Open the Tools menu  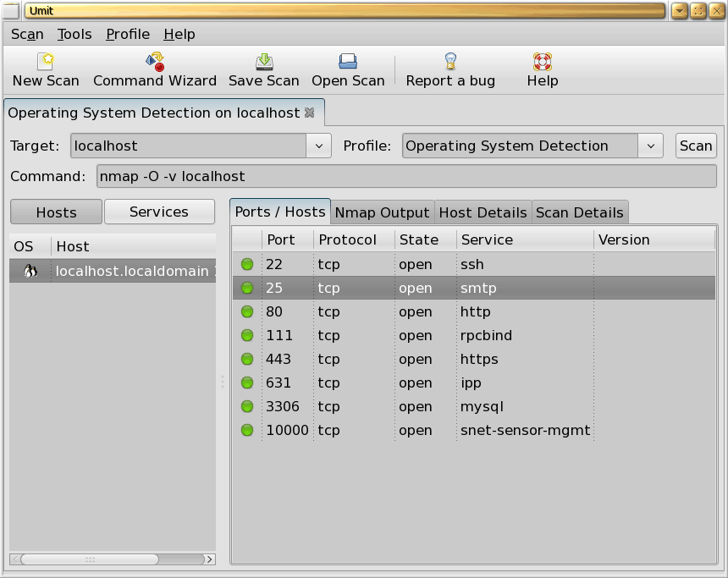[x=74, y=34]
